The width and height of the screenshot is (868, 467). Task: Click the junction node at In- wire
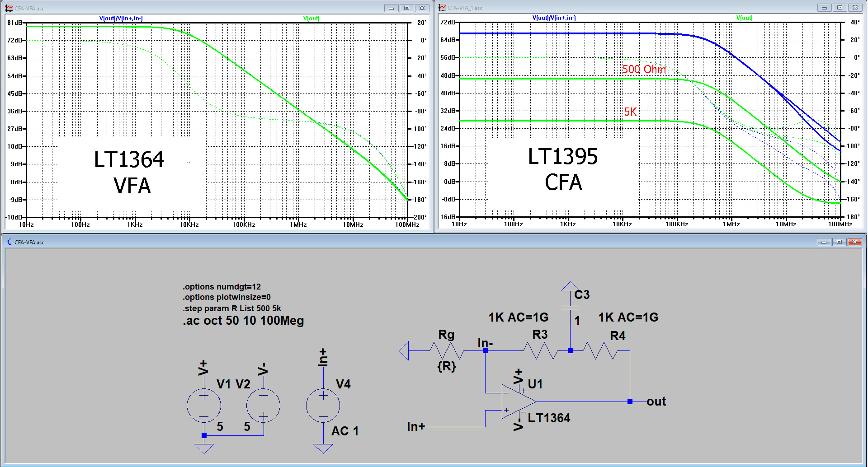pos(485,350)
